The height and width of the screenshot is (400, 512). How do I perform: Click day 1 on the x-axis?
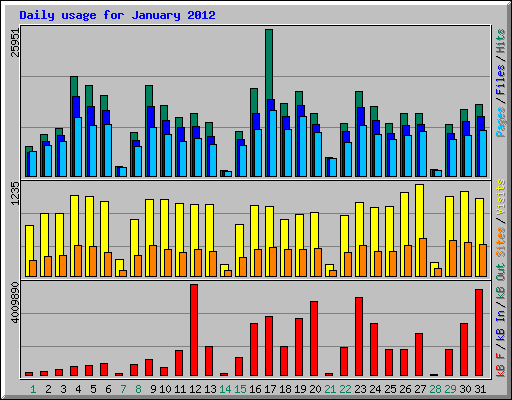[33, 389]
